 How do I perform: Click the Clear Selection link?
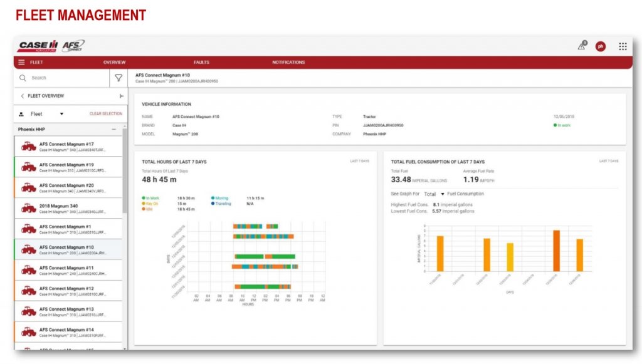[105, 113]
